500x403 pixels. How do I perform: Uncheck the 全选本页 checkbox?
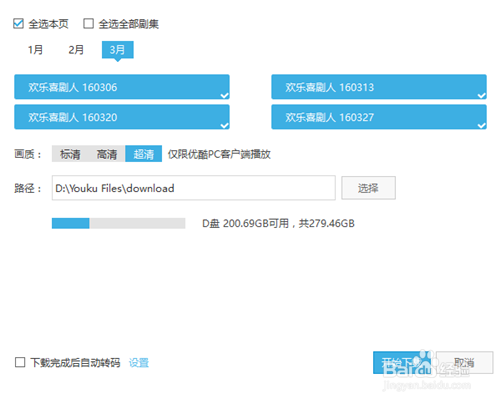coord(18,24)
